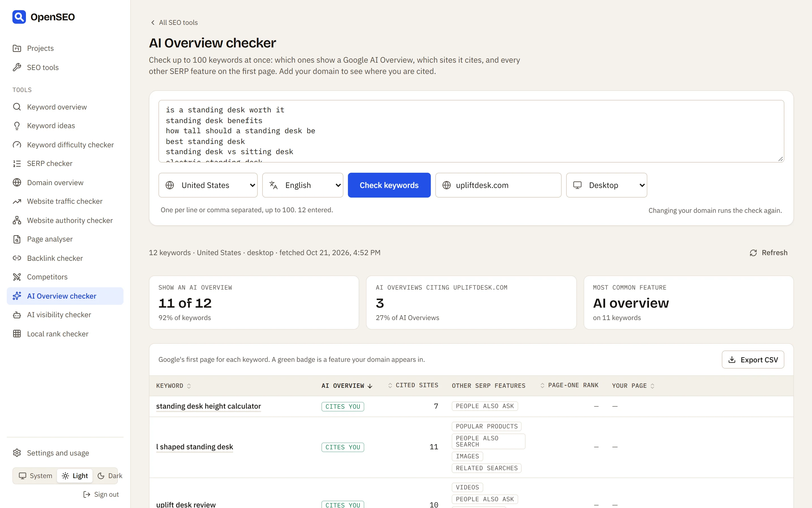Image resolution: width=812 pixels, height=508 pixels.
Task: Sort table by AI Overview column
Action: (x=347, y=386)
